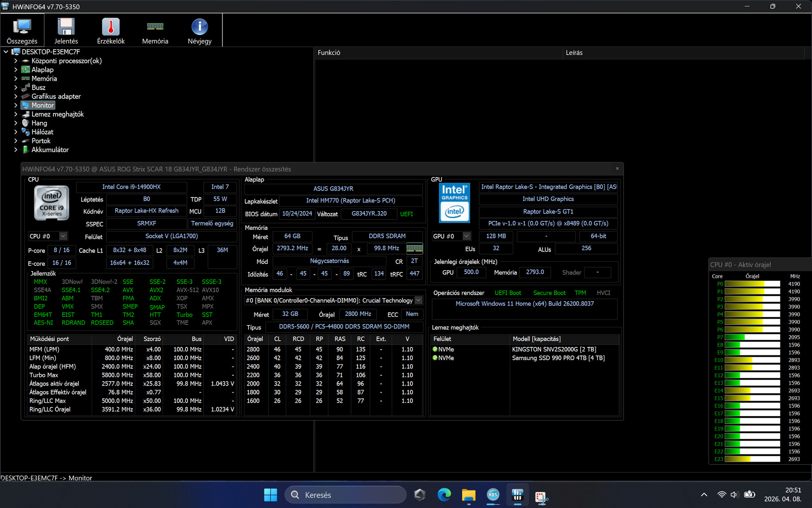The image size is (812, 508).
Task: Select the KINGSTON SNV2S2000G drive entry
Action: [554, 349]
